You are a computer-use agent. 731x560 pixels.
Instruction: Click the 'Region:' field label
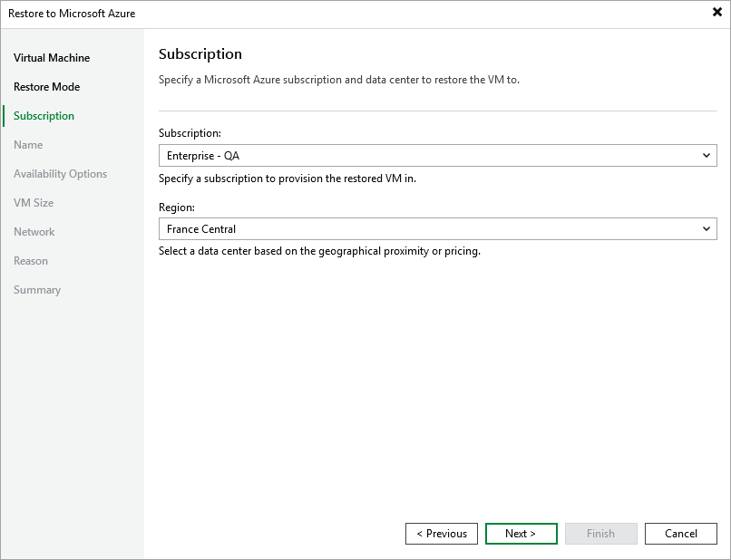coord(177,207)
